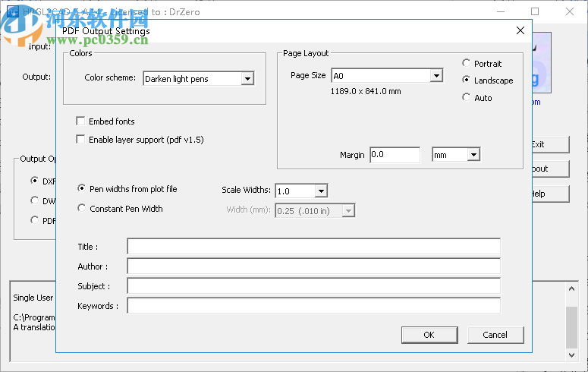
Task: Cancel the PDF Output Settings dialog
Action: 495,335
